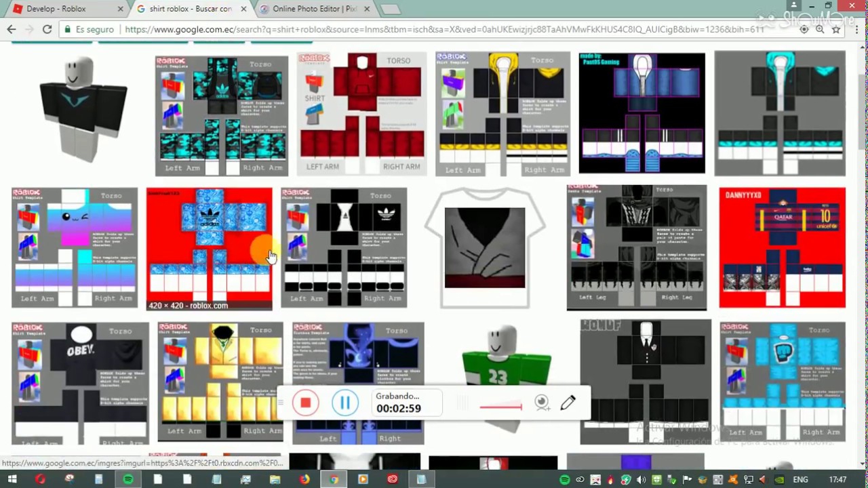Close the shirt roblox search tab
The image size is (868, 488).
pyautogui.click(x=244, y=9)
